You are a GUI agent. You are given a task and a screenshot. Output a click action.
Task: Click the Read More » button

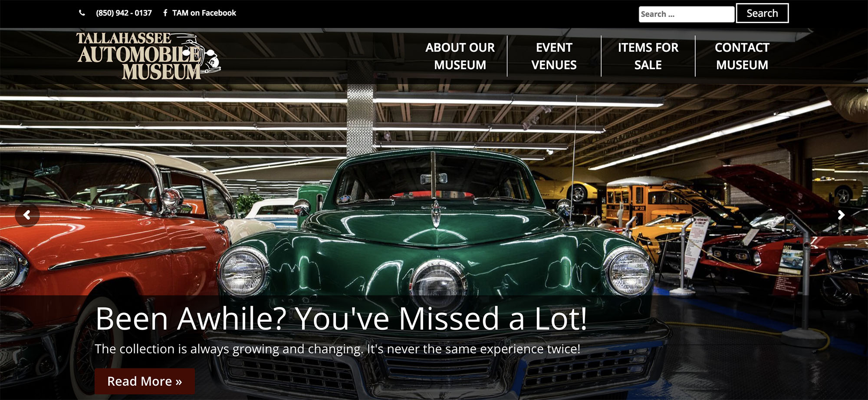(x=145, y=381)
